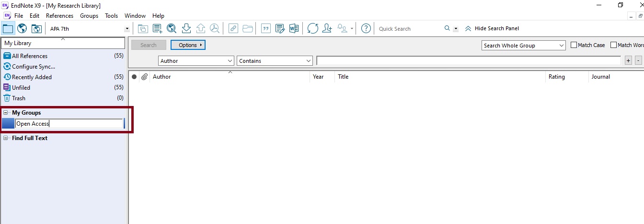Open the Groups menu
This screenshot has width=644, height=224.
tap(89, 16)
